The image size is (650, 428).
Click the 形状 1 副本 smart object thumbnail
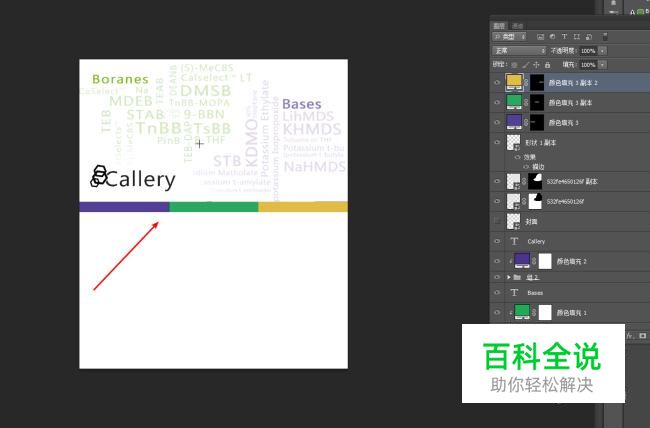(x=514, y=142)
